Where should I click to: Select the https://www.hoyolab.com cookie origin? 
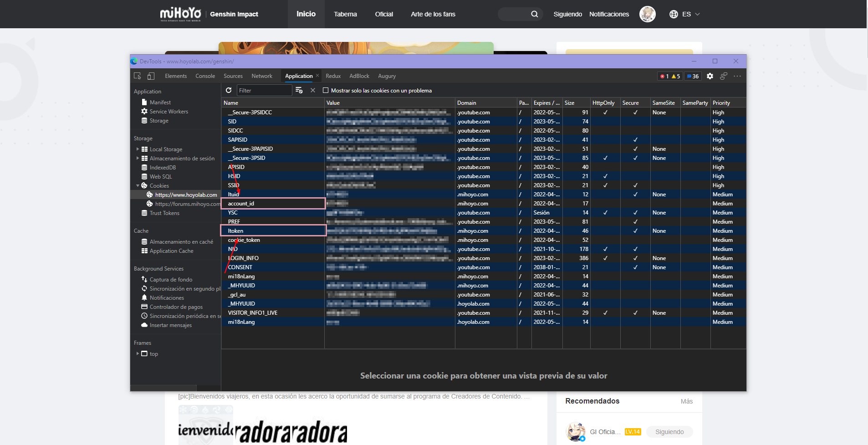pos(186,195)
